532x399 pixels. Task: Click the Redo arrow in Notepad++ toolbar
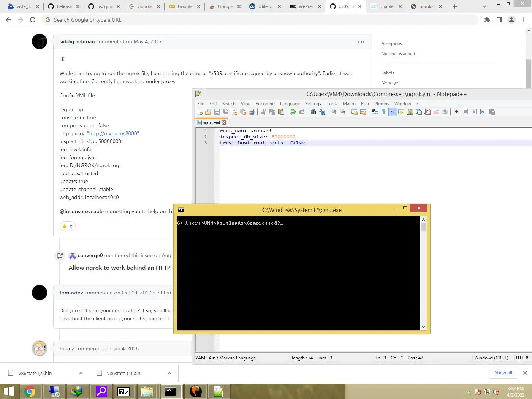tap(302, 112)
